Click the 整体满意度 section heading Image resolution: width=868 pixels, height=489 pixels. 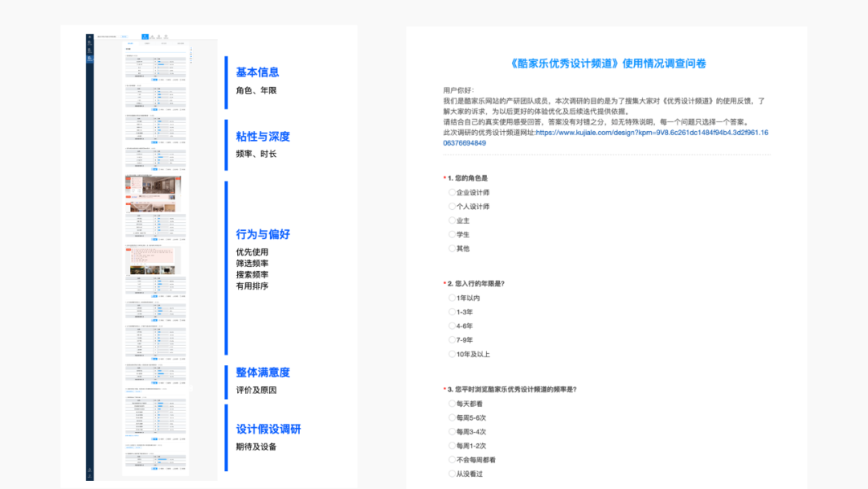point(263,372)
